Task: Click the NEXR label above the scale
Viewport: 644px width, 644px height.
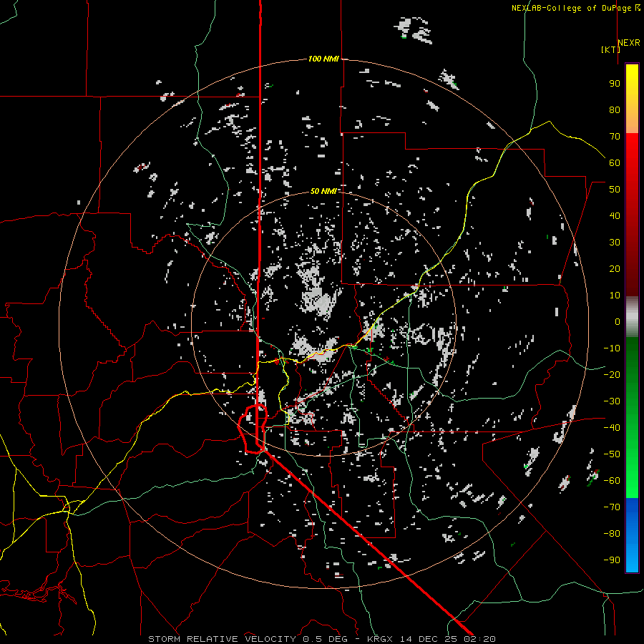Action: [629, 43]
